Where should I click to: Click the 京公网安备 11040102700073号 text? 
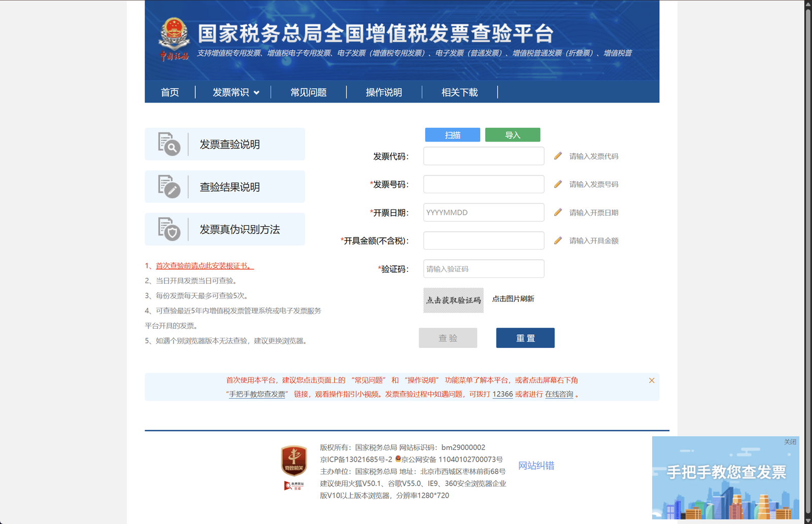click(x=452, y=459)
